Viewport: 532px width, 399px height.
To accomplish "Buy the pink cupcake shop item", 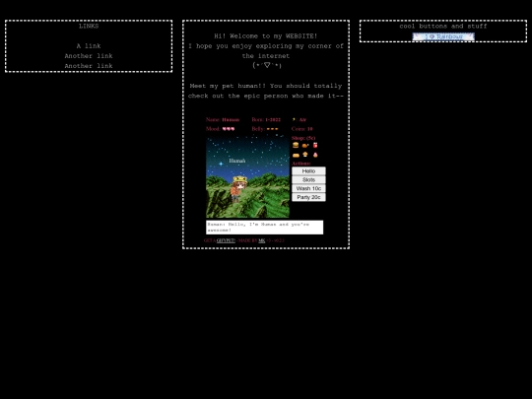I will coord(315,155).
